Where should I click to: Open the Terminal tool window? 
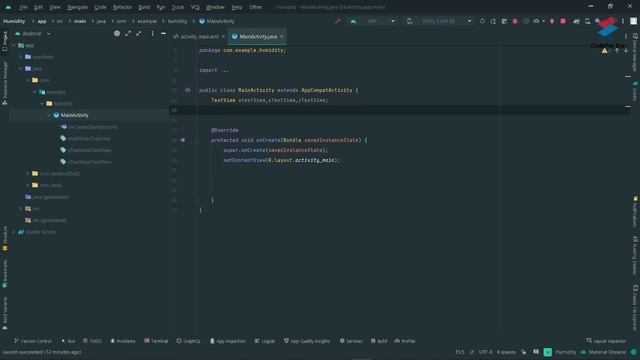pyautogui.click(x=156, y=341)
